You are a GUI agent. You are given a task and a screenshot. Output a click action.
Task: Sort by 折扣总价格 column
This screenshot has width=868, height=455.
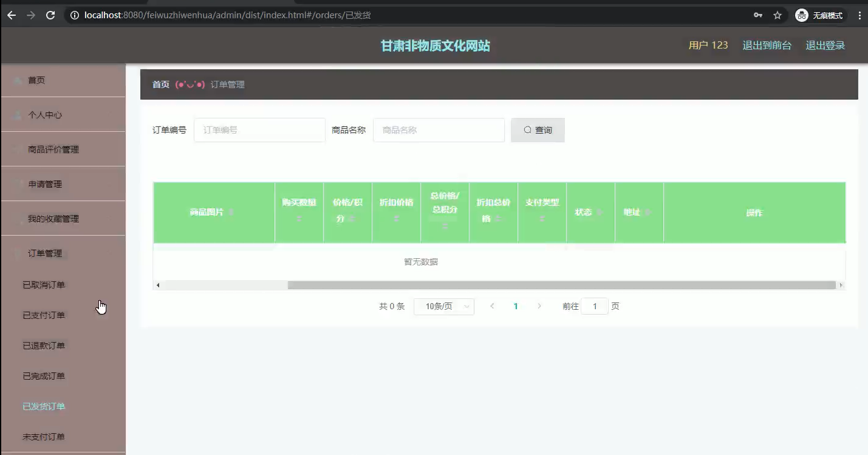(497, 219)
